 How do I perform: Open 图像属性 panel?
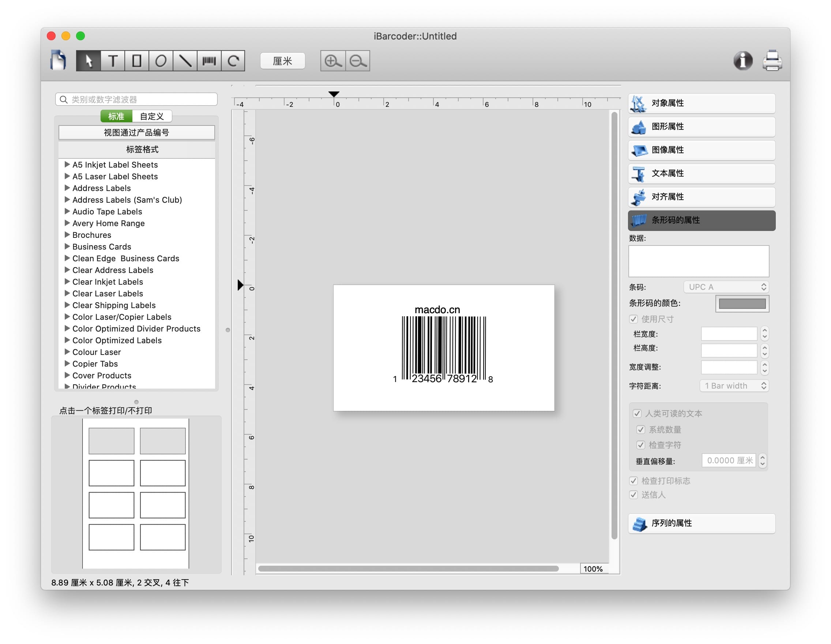(702, 150)
